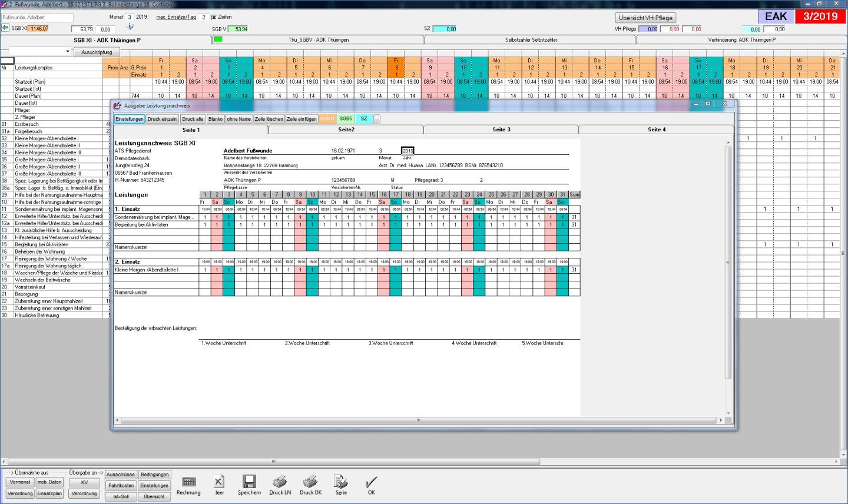Click the leer (clear) icon

[219, 482]
